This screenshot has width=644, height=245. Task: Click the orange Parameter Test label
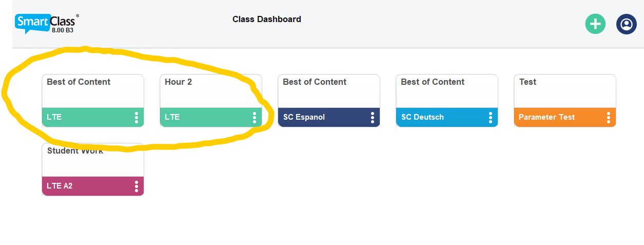pos(547,117)
